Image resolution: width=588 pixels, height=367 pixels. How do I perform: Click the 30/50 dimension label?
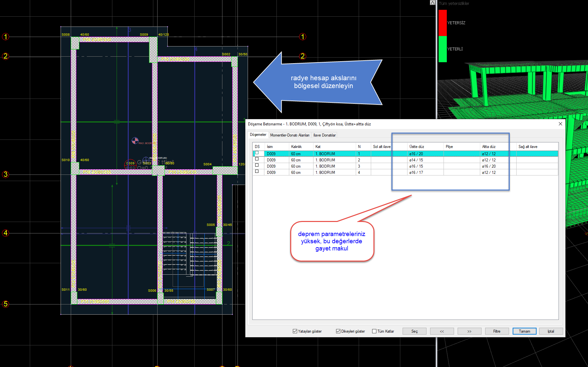[x=243, y=54]
